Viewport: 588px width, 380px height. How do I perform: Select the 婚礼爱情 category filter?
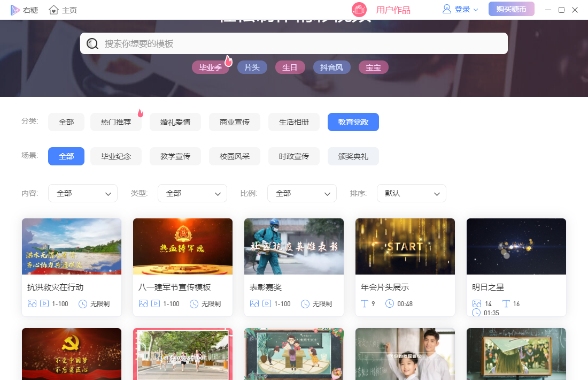[x=175, y=122]
